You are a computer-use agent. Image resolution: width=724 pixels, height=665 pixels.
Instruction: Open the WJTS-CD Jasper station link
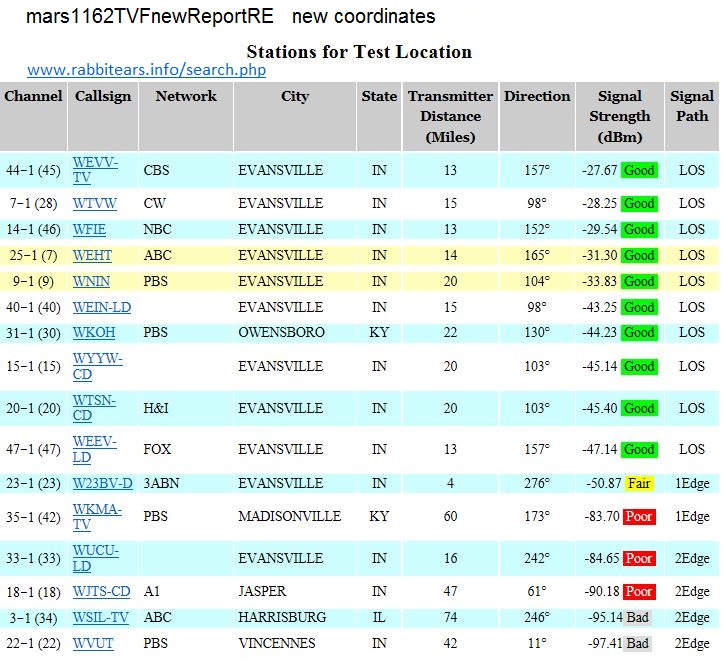coord(101,591)
